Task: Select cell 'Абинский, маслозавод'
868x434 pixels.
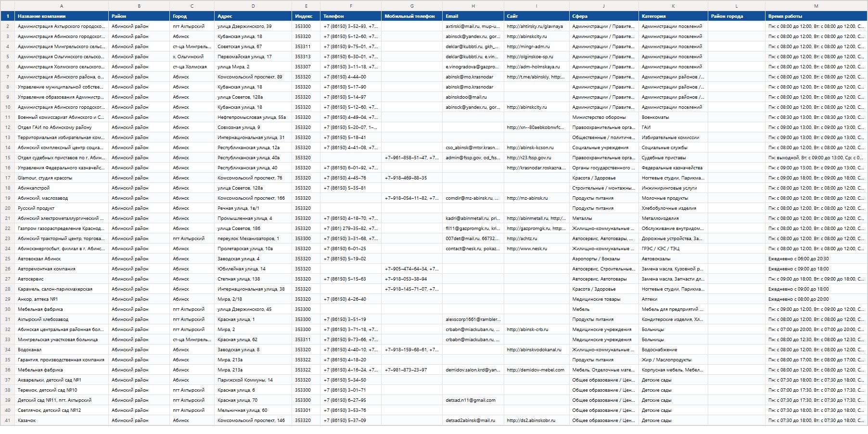Action: pos(62,198)
